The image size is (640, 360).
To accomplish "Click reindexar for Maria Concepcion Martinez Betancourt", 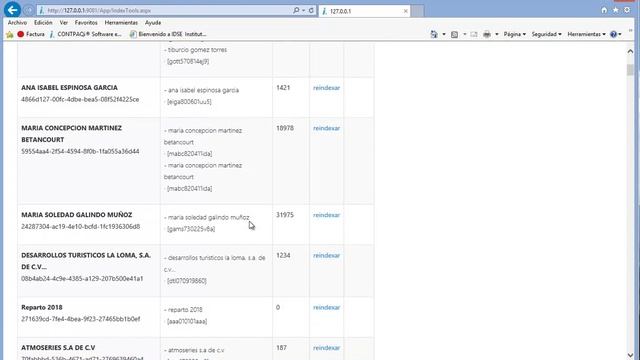I will (326, 128).
